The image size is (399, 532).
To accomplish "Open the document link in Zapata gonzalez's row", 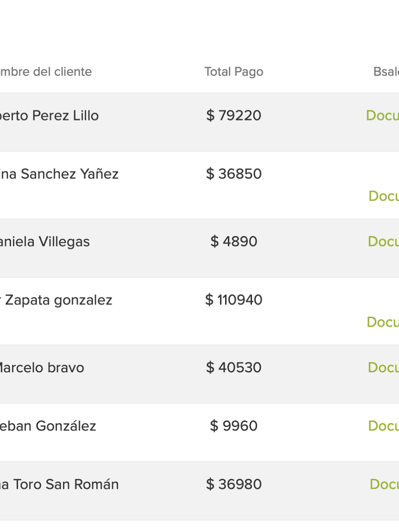I will pyautogui.click(x=383, y=322).
